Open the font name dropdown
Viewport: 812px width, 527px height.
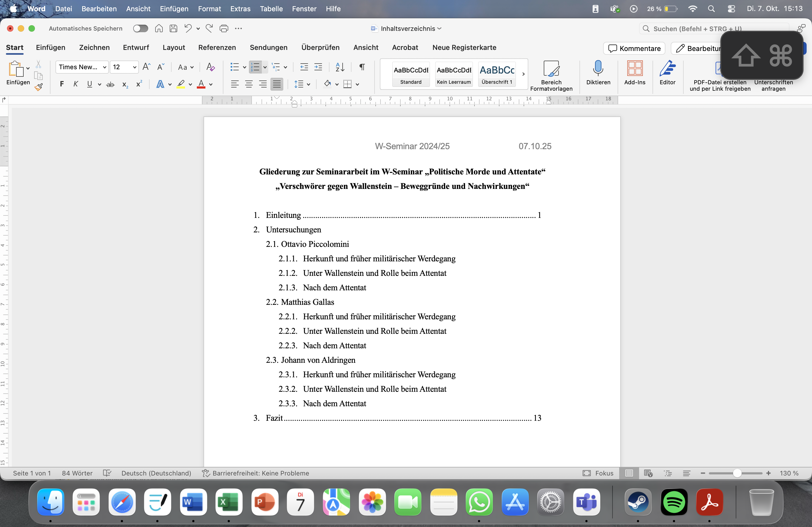(104, 67)
